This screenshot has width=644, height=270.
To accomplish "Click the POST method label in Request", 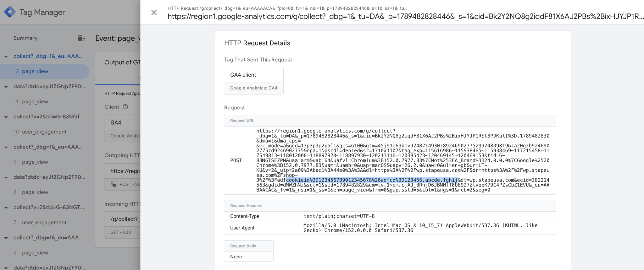I will point(236,160).
